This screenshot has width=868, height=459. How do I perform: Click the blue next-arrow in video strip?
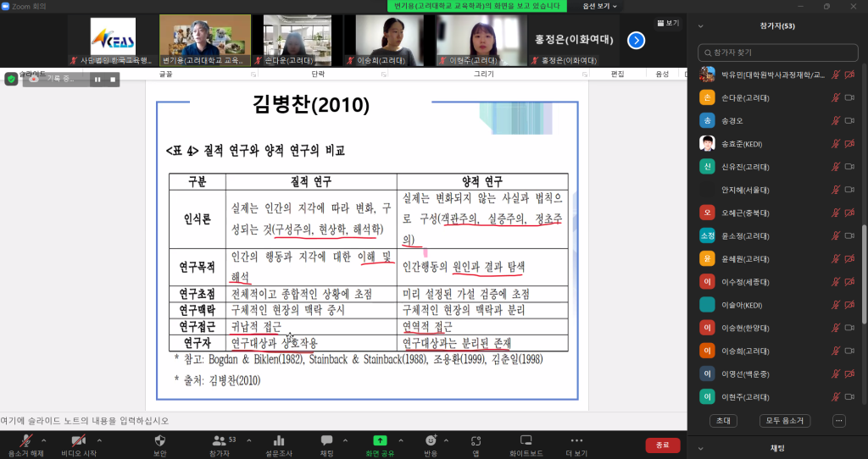(x=636, y=40)
